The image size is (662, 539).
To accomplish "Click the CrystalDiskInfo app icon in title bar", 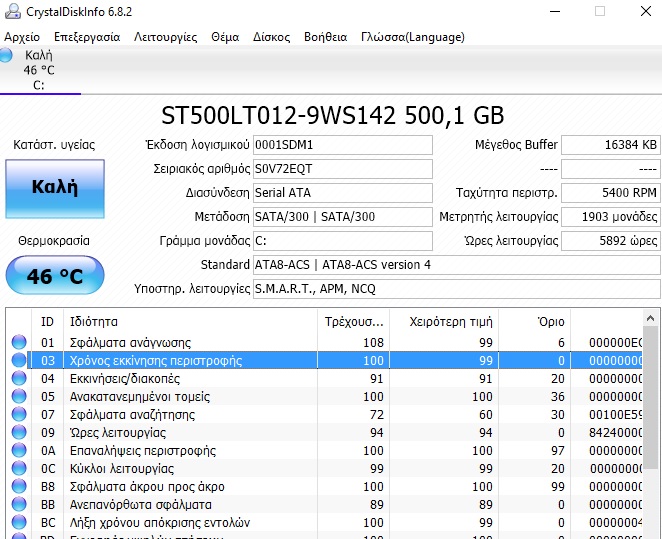I will 12,11.
